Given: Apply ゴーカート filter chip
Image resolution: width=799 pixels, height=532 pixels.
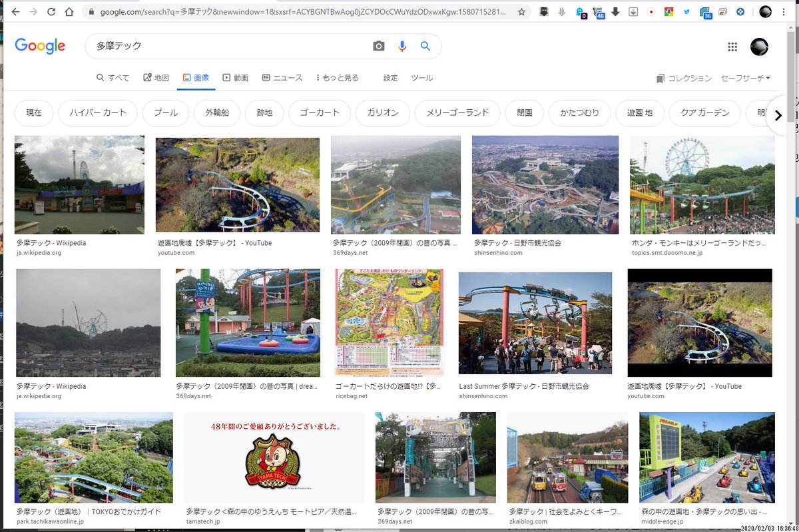Looking at the screenshot, I should pyautogui.click(x=320, y=113).
